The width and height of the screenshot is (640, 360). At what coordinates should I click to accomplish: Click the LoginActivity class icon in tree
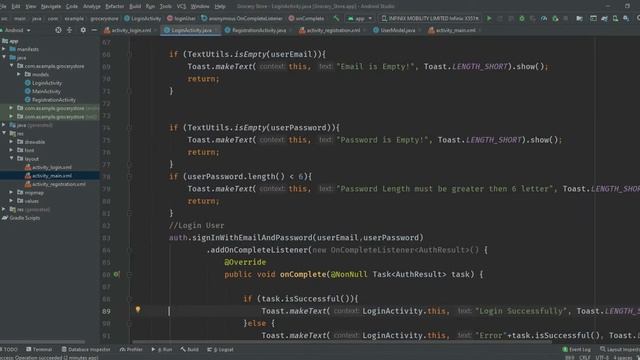click(x=28, y=83)
